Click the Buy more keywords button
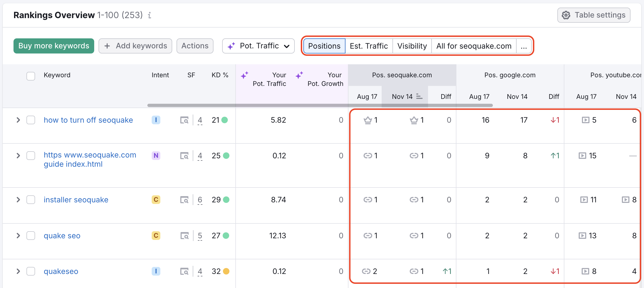The height and width of the screenshot is (288, 644). coord(53,46)
